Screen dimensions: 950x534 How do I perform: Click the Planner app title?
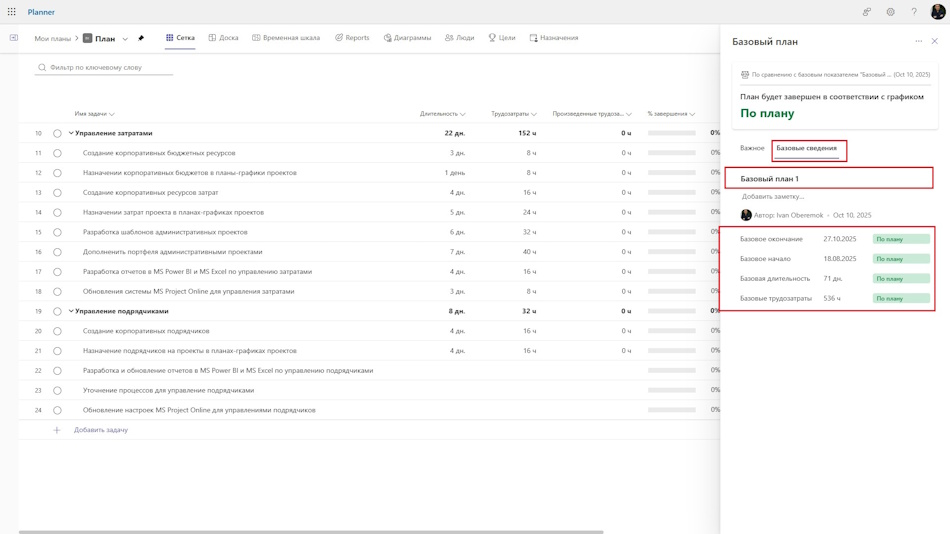click(41, 12)
